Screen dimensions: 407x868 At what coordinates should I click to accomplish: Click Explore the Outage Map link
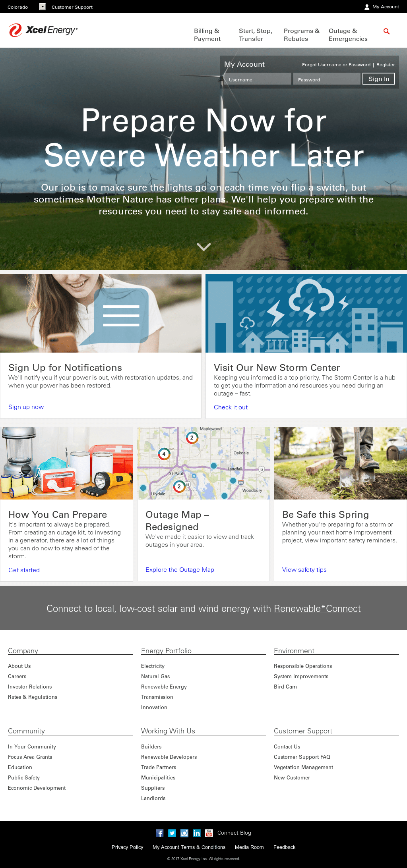point(180,570)
